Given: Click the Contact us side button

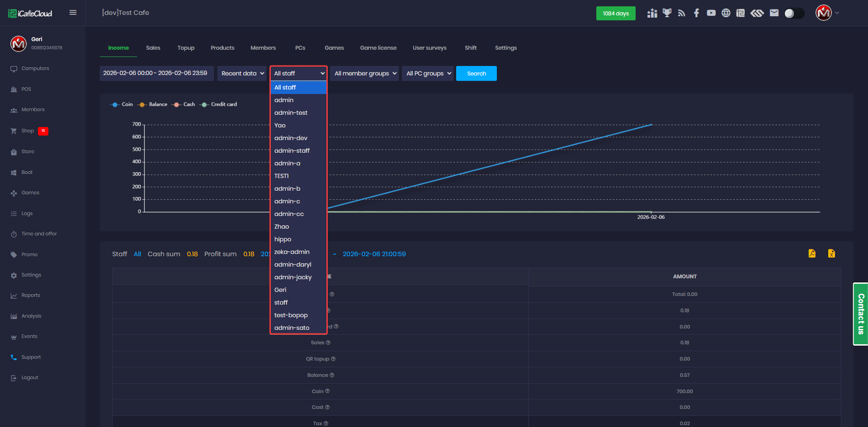Looking at the screenshot, I should click(x=860, y=314).
